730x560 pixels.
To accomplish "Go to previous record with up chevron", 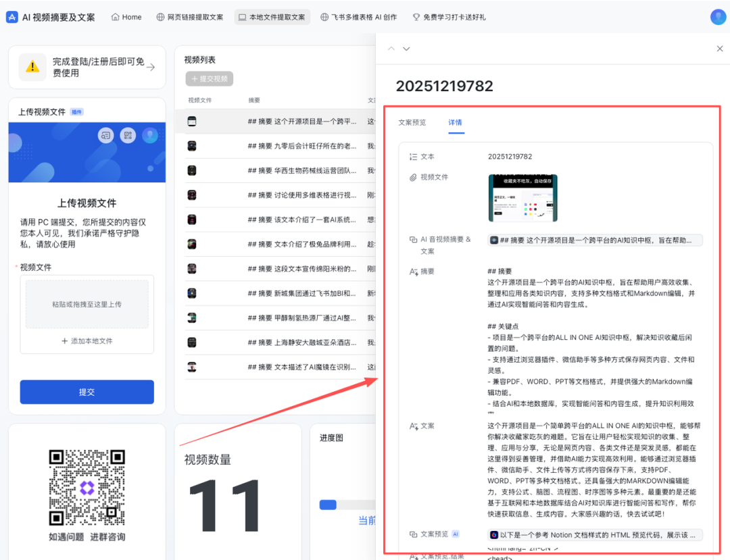I will coord(391,49).
